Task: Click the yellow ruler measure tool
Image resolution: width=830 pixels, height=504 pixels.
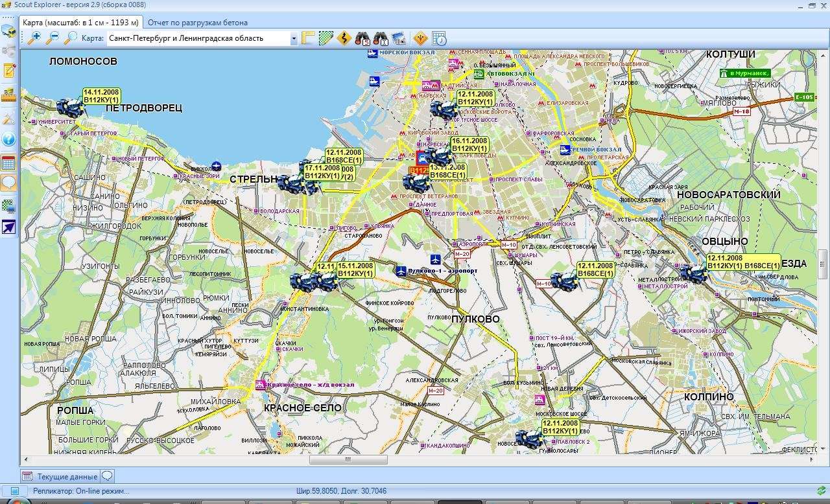Action: 309,38
